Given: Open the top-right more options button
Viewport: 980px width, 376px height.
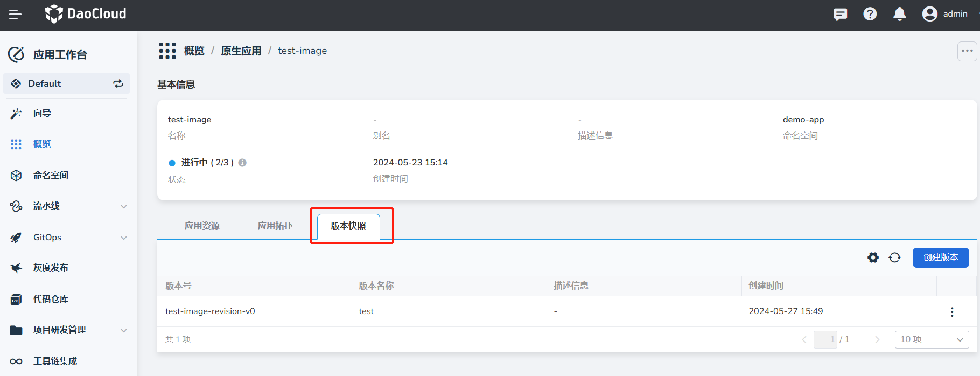Looking at the screenshot, I should coord(967,51).
